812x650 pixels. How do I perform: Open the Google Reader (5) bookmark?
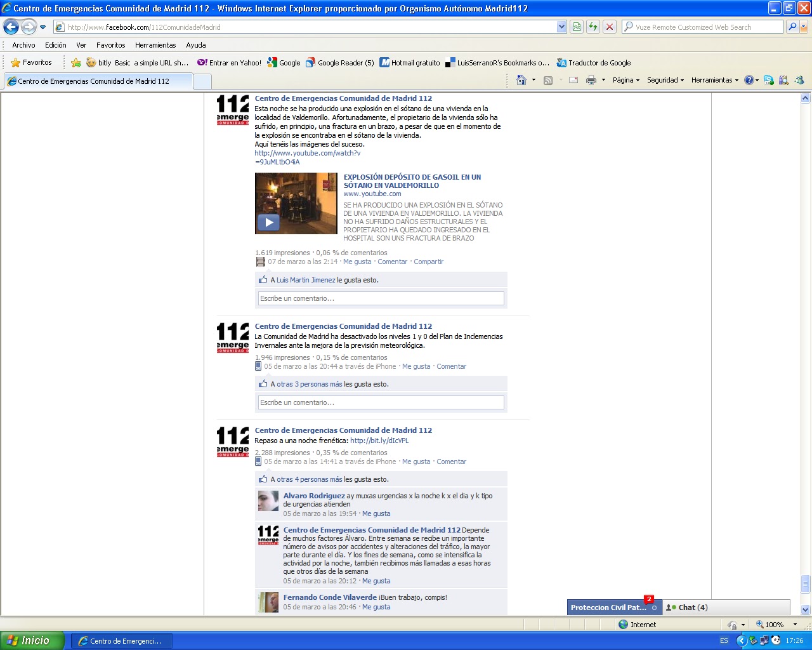coord(340,63)
